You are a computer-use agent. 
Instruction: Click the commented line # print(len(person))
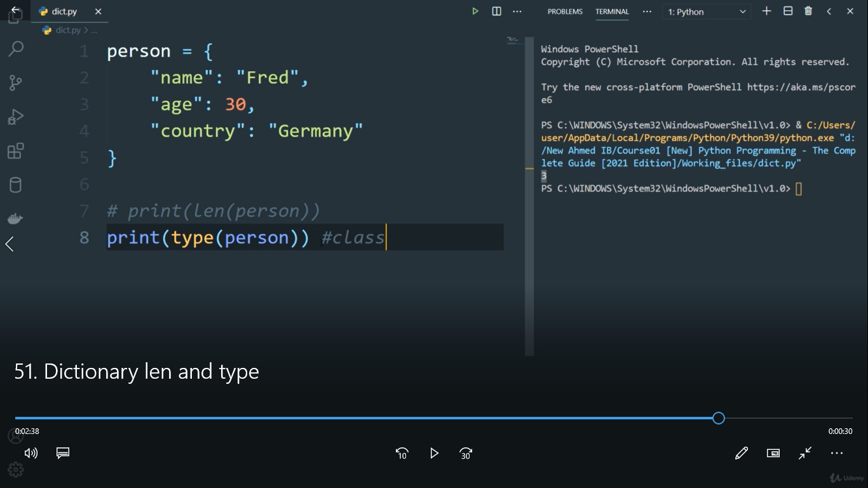(214, 210)
